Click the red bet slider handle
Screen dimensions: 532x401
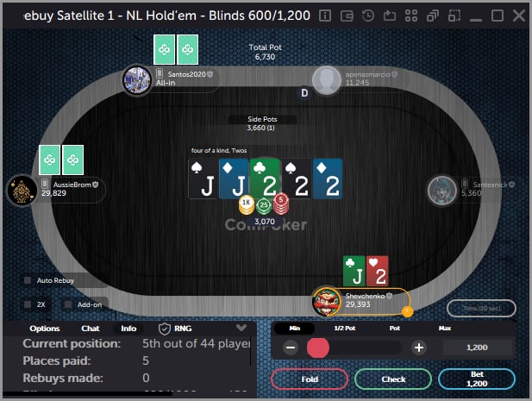[318, 348]
